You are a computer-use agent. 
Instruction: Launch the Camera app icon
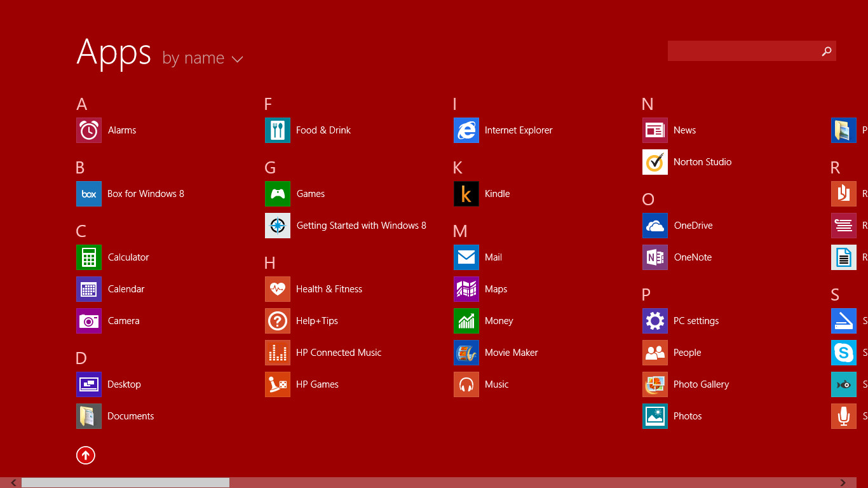(89, 321)
